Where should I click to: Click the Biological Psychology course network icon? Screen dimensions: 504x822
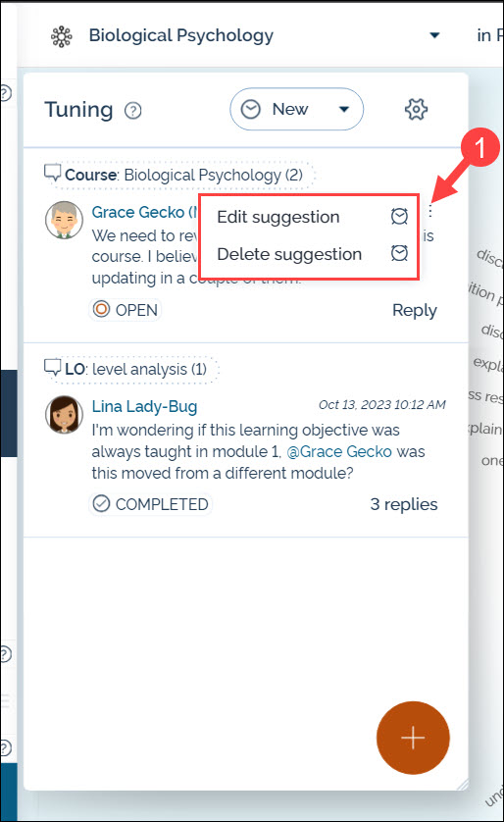[x=62, y=36]
